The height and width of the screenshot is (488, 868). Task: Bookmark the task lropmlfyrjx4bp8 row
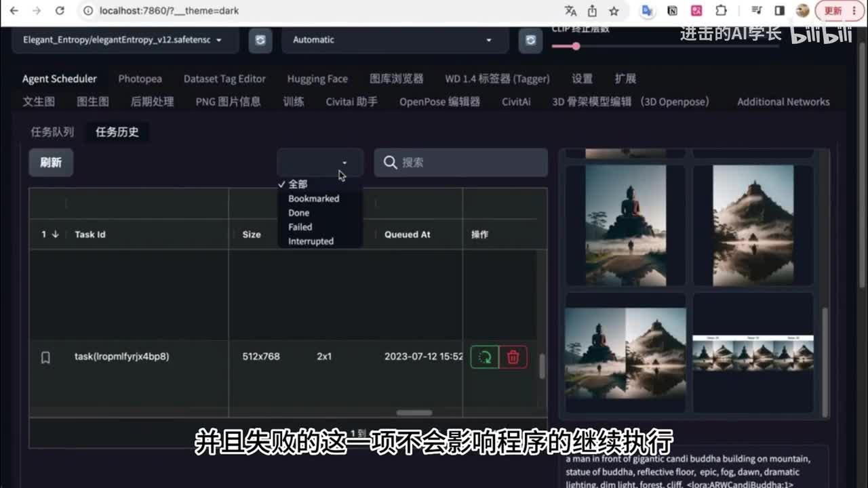[45, 357]
